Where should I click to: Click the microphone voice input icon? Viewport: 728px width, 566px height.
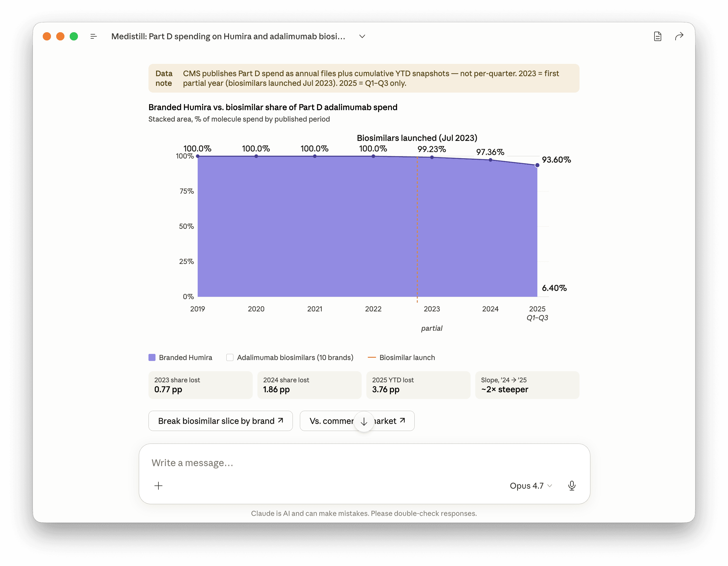572,486
